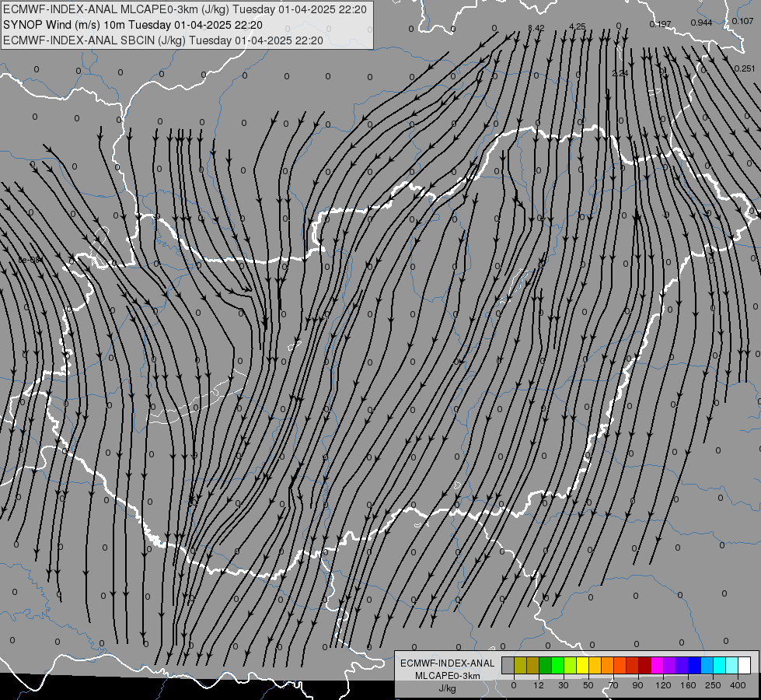
Task: Click the legend title ECMWF-INDEX-ANAL
Action: pos(448,663)
